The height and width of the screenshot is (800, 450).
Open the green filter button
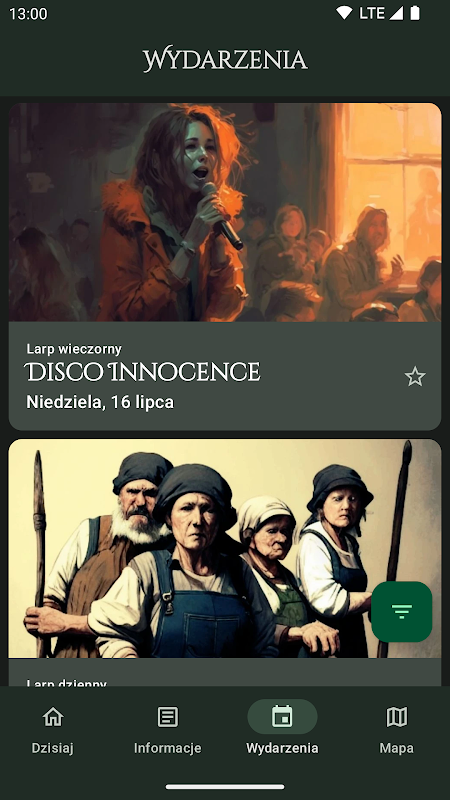(x=402, y=611)
